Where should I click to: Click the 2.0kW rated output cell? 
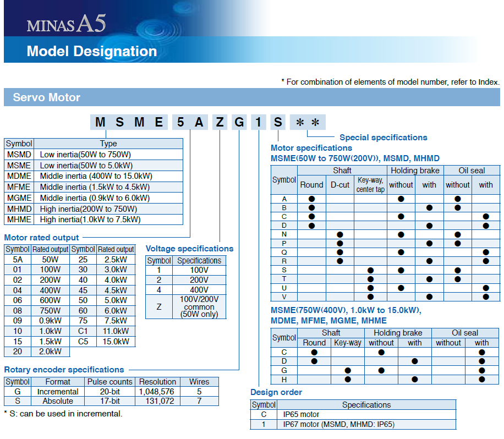(x=50, y=352)
